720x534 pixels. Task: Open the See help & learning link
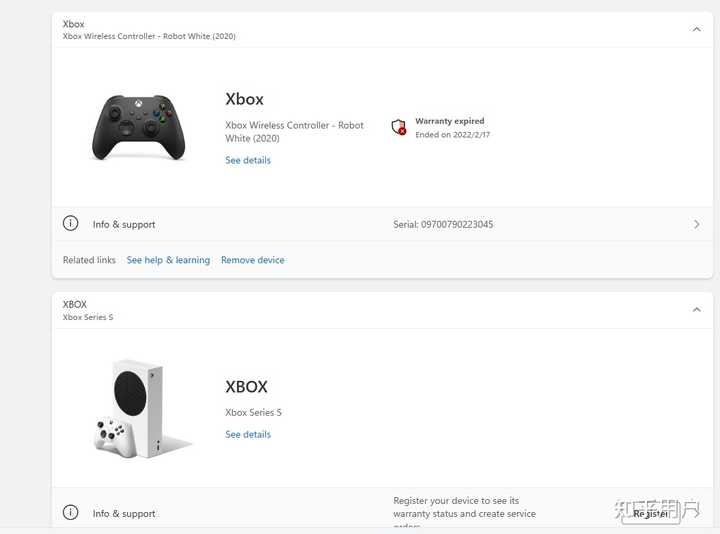pos(168,260)
